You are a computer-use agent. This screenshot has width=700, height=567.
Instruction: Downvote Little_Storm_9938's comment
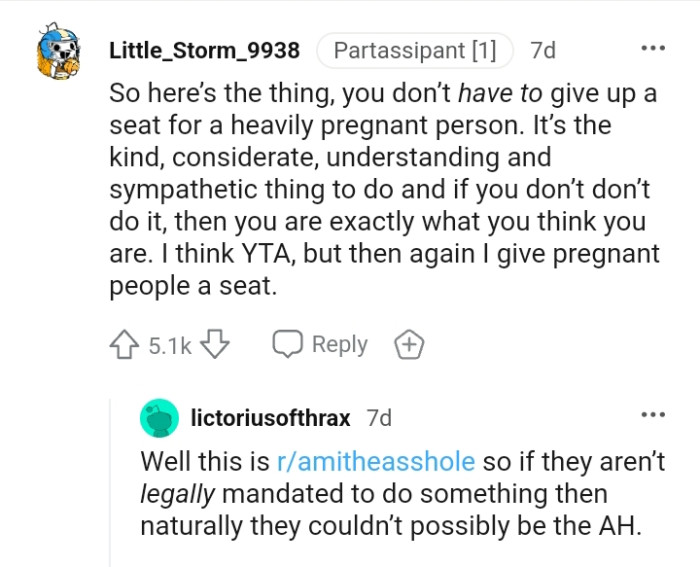215,345
